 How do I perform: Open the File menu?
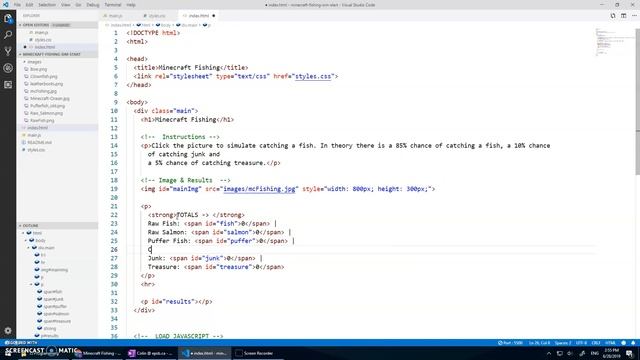click(17, 5)
